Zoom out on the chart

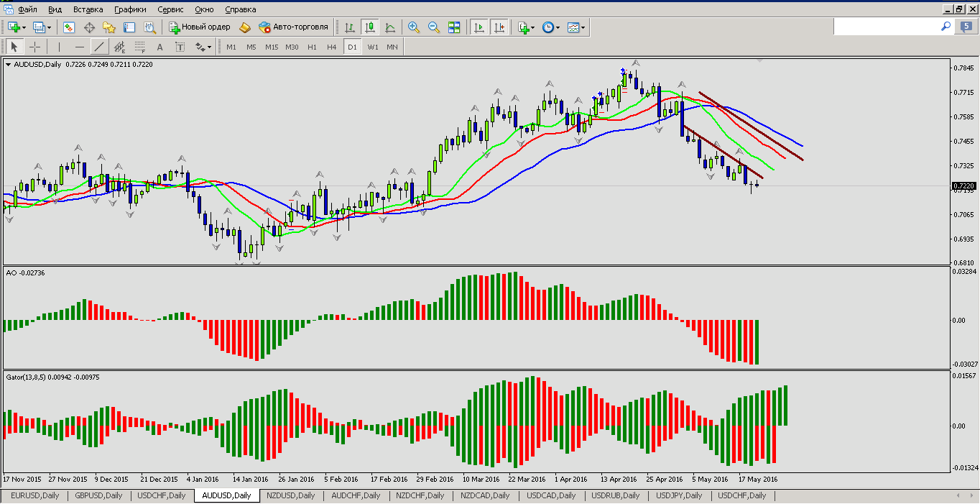(434, 27)
